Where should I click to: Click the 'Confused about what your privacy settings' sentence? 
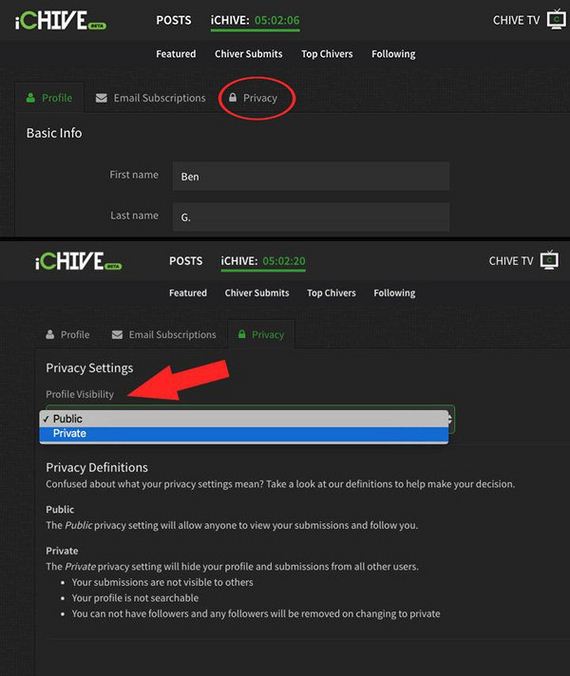tap(280, 484)
